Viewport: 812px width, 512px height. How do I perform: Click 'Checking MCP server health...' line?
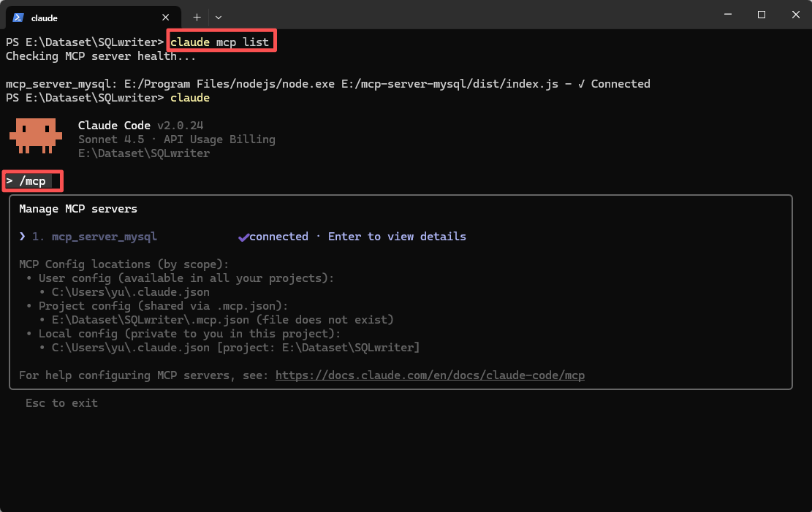pos(101,56)
